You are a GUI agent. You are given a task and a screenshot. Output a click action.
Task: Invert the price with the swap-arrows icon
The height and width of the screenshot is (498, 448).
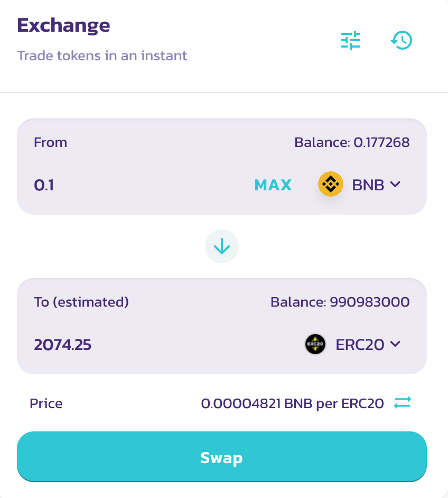click(x=403, y=403)
